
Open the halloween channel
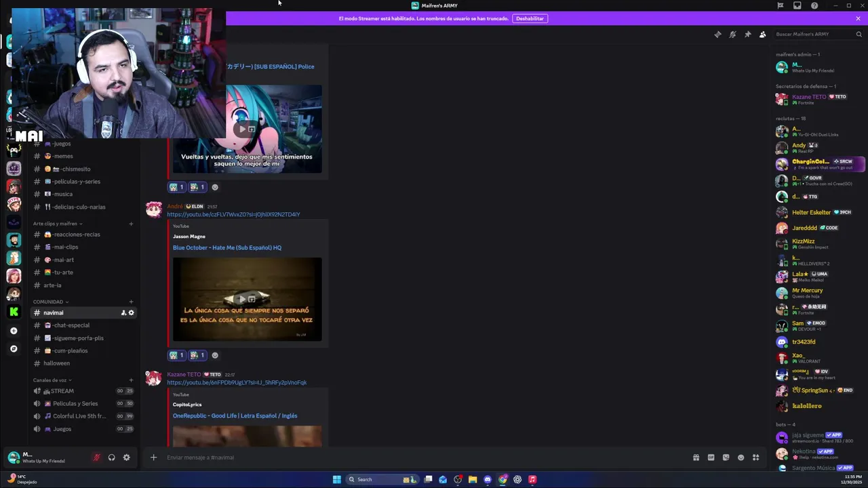[x=56, y=363]
